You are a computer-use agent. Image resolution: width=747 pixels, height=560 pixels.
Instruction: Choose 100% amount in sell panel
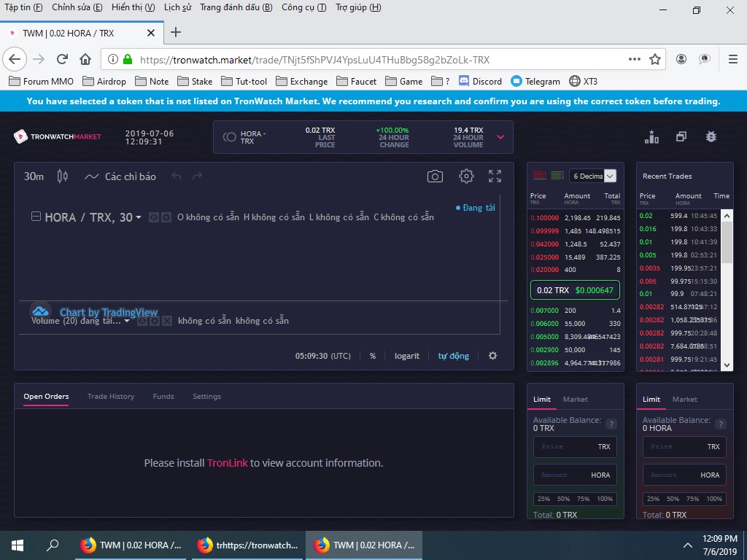click(x=714, y=499)
